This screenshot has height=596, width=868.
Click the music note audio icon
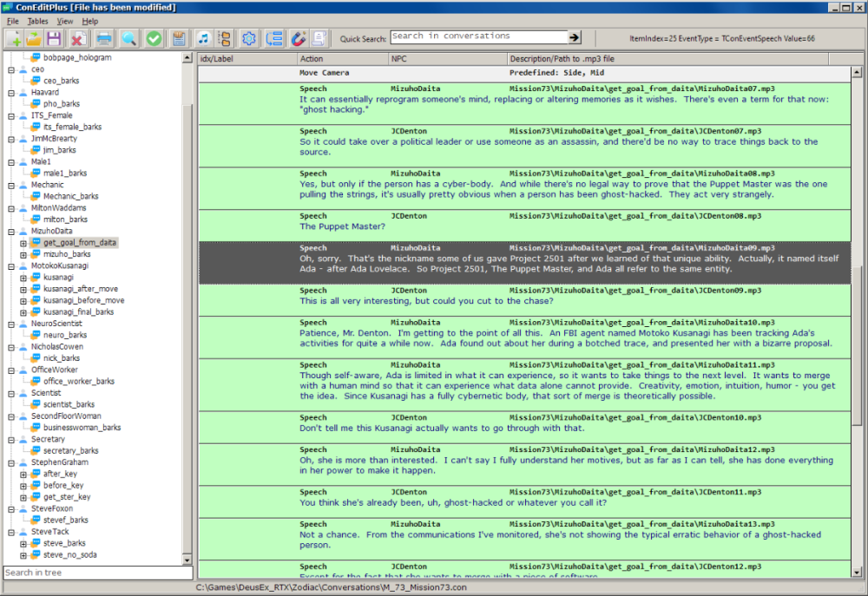pos(203,38)
